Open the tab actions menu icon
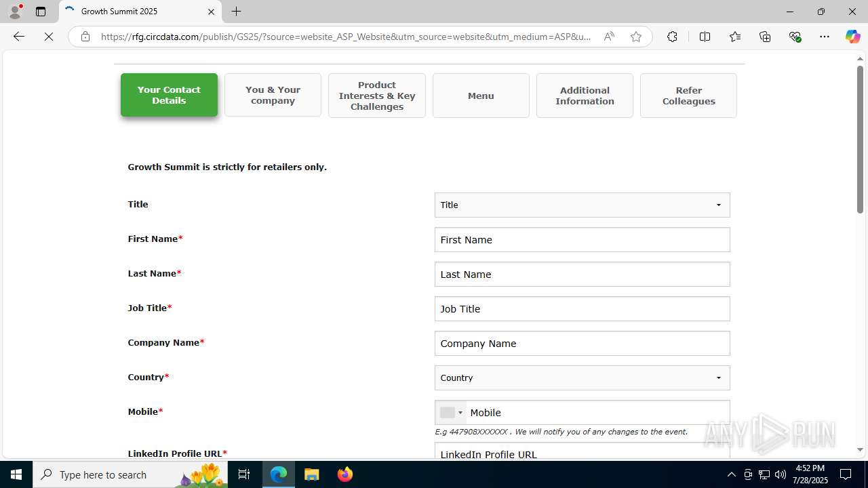This screenshot has height=488, width=868. [41, 12]
